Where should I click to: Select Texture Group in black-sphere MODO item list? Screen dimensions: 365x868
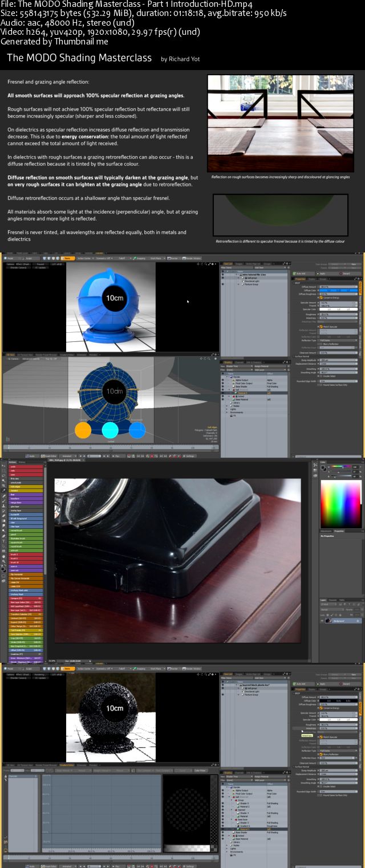tap(252, 695)
